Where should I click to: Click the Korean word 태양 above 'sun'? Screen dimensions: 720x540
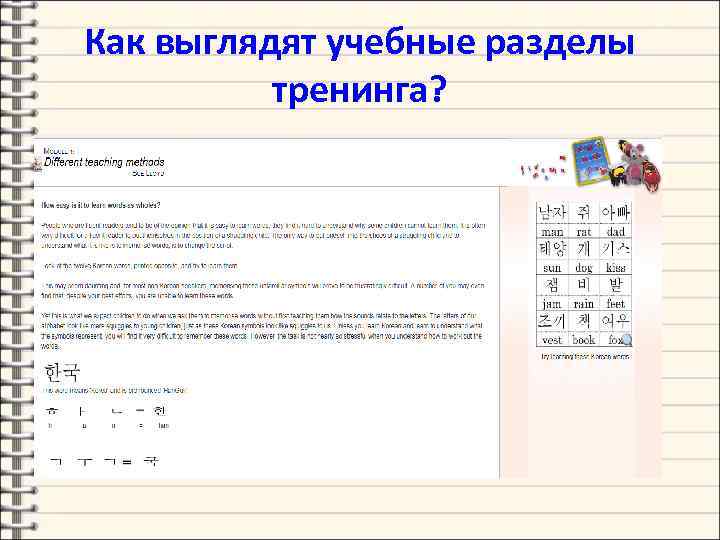click(x=552, y=249)
